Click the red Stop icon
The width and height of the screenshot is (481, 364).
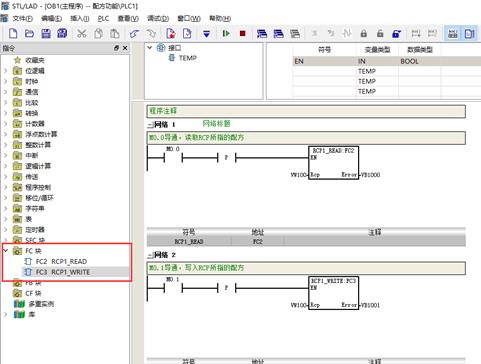click(243, 33)
